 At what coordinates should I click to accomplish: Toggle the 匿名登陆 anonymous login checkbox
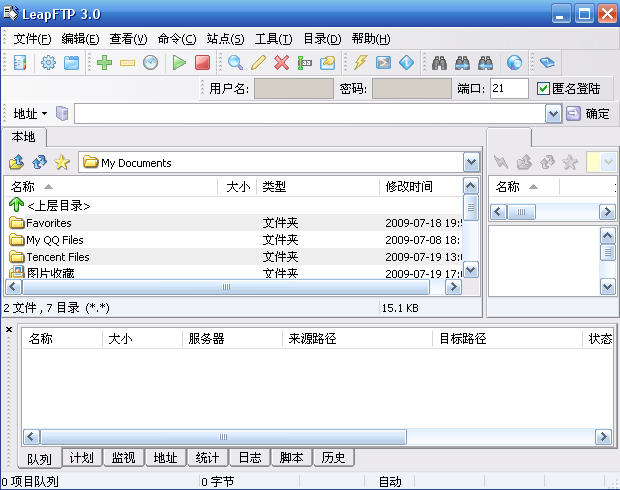coord(544,89)
